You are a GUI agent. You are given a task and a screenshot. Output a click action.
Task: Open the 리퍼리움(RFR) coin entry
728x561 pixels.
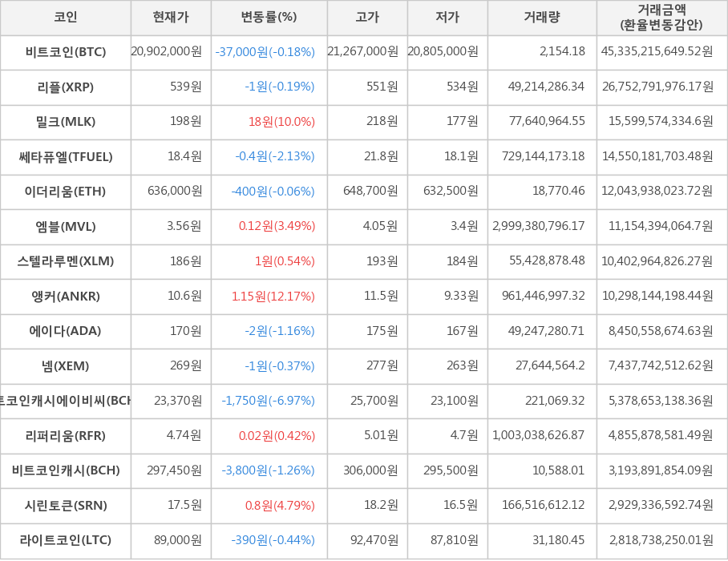(66, 436)
